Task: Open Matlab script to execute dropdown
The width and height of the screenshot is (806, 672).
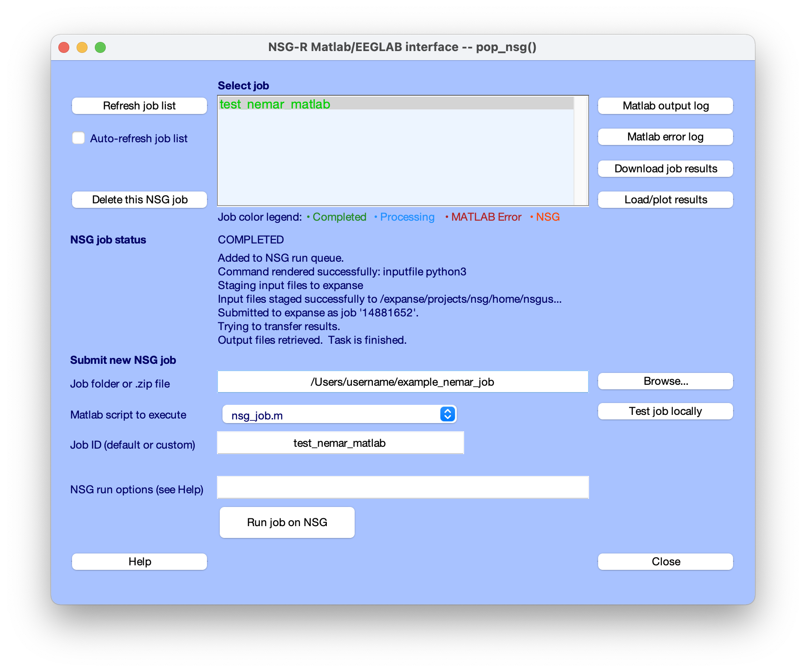Action: [x=340, y=414]
